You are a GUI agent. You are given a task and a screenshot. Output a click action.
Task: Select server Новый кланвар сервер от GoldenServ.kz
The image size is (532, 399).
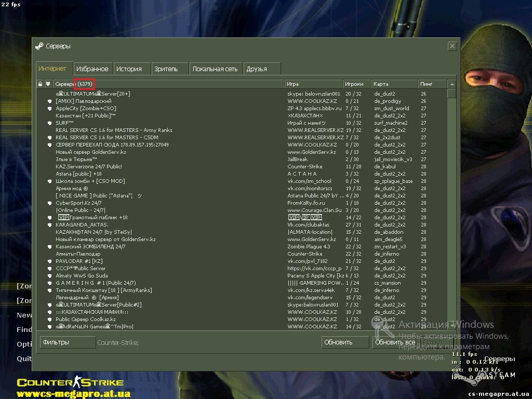[105, 239]
